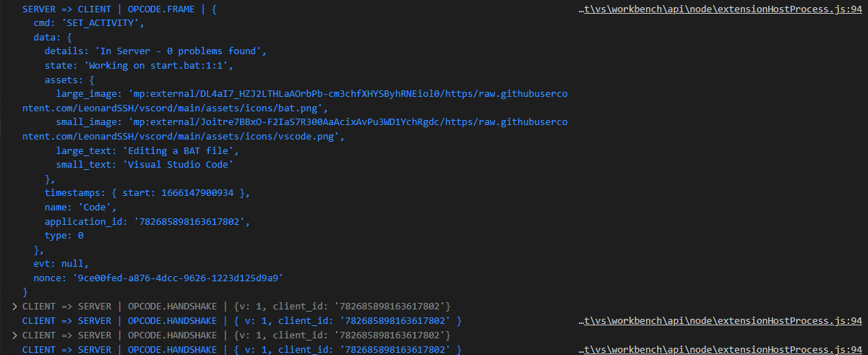Viewport: 868px width, 355px height.
Task: Expand the first collapsed CLIENT => SERVER HANDSHAKE entry
Action: pyautogui.click(x=15, y=307)
